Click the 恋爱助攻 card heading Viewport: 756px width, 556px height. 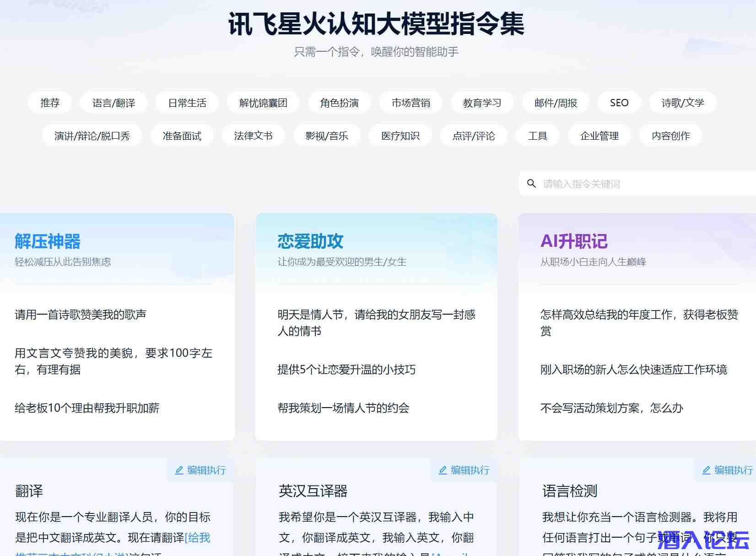point(310,241)
